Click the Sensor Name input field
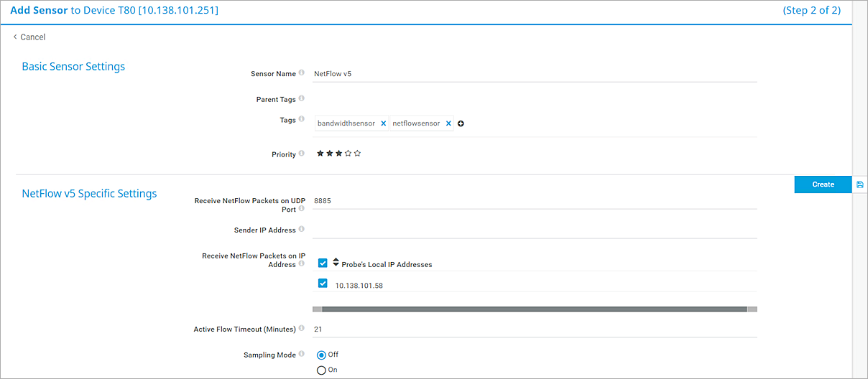 535,74
